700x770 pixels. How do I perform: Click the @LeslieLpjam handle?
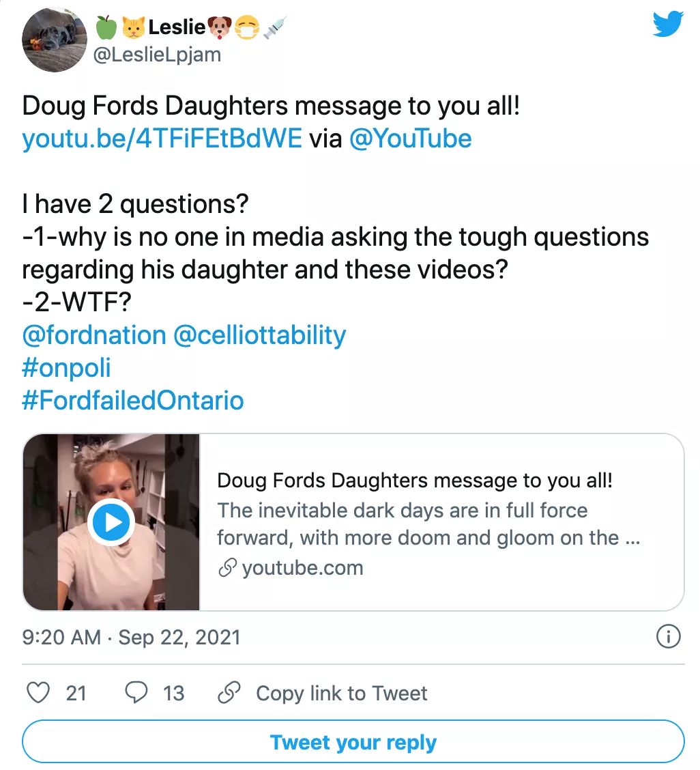[x=156, y=54]
